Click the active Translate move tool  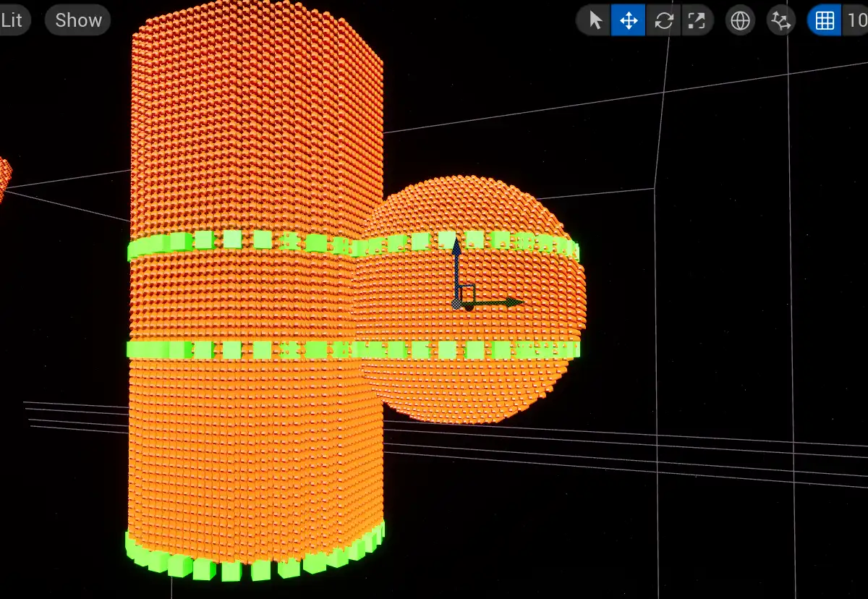pos(629,20)
